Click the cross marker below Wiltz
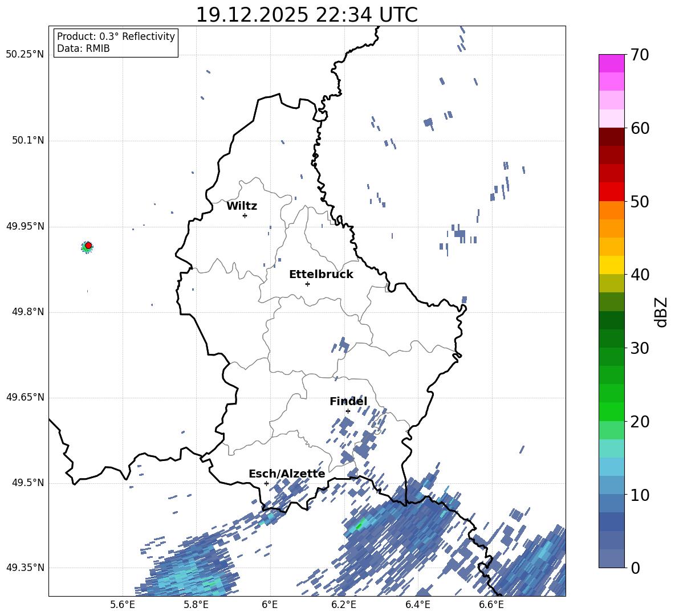675x616 pixels. (245, 215)
